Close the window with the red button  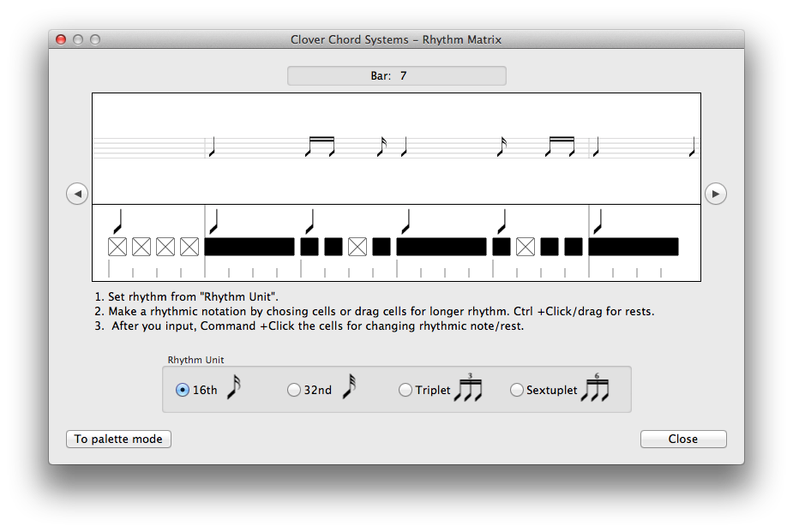click(x=61, y=39)
